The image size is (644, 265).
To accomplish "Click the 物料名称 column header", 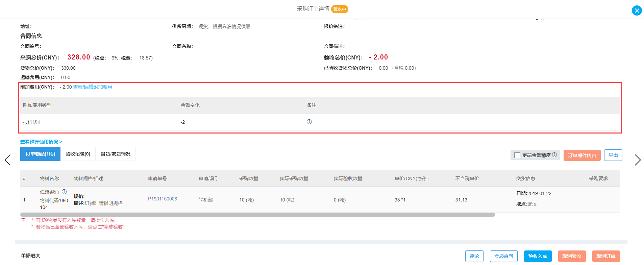I will (49, 178).
